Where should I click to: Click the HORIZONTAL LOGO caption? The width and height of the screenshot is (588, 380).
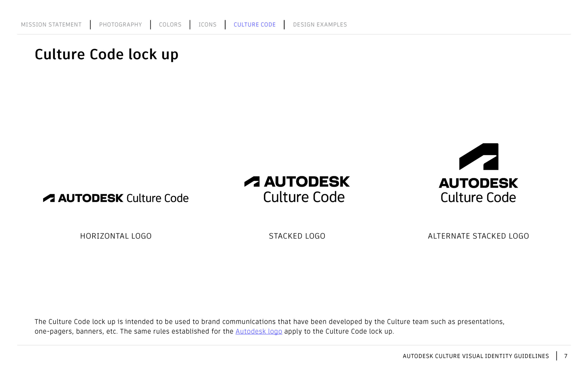pos(116,236)
